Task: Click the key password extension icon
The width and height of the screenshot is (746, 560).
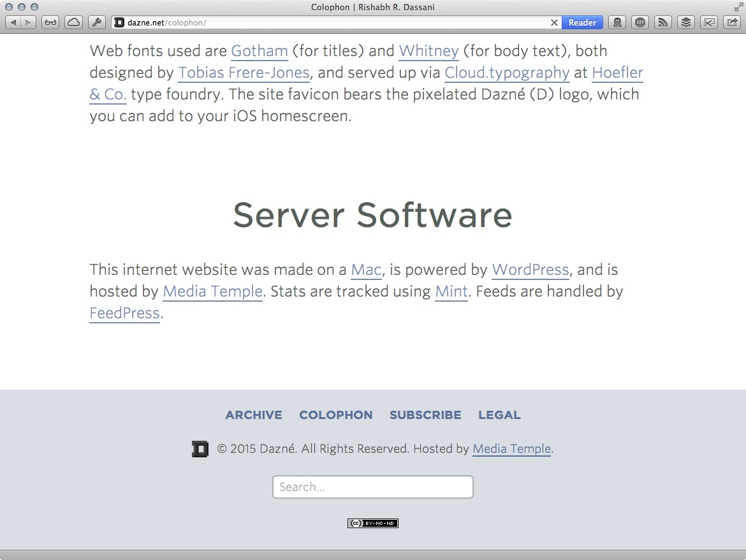Action: (x=96, y=22)
